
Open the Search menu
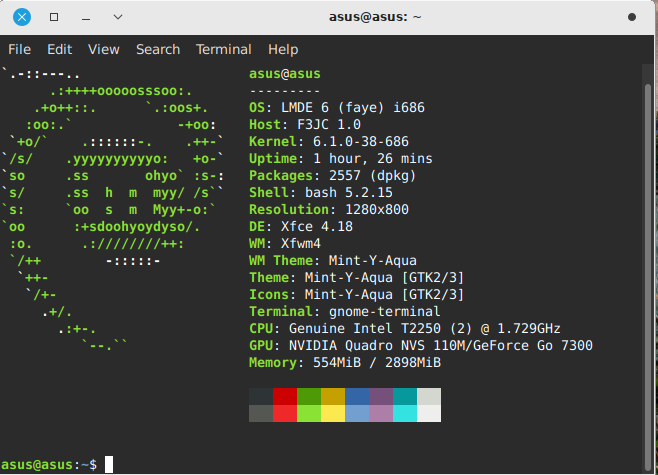(x=158, y=50)
